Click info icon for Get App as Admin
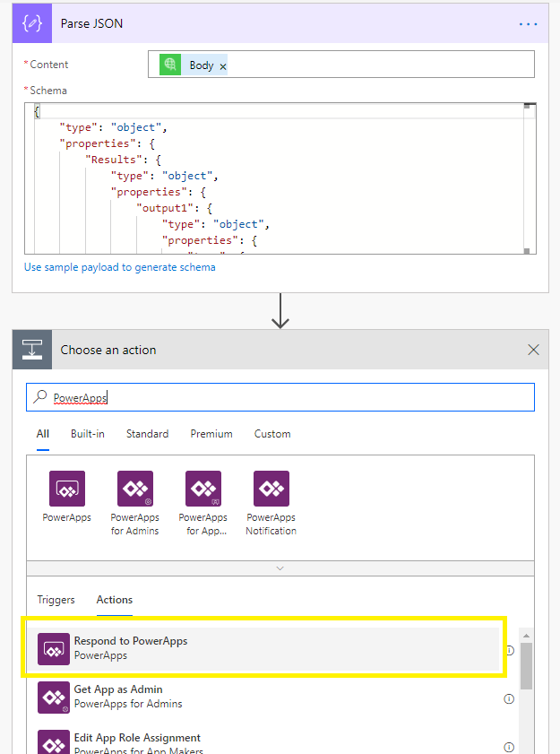The width and height of the screenshot is (560, 754). click(x=509, y=698)
